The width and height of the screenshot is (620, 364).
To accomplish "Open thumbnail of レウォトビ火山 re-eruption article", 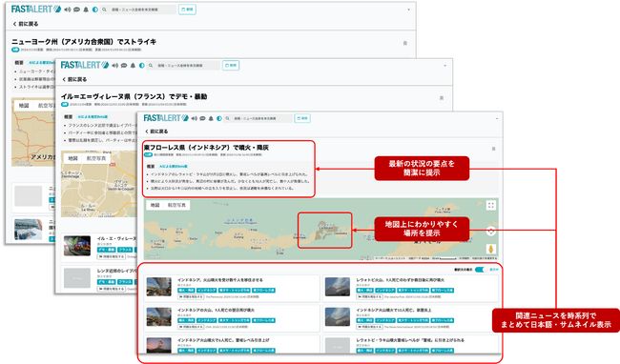I will point(338,287).
